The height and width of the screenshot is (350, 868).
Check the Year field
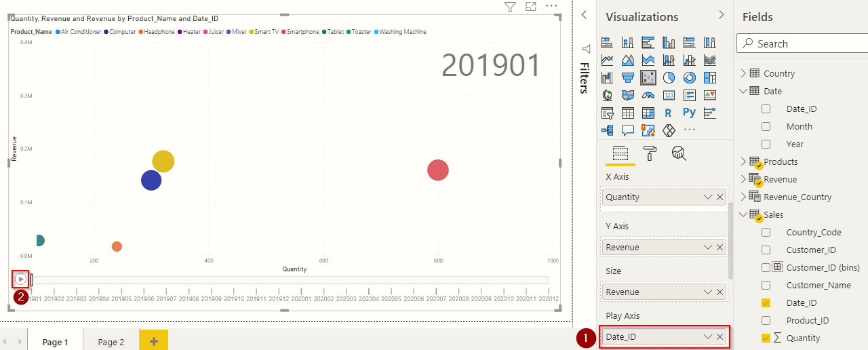pos(766,144)
